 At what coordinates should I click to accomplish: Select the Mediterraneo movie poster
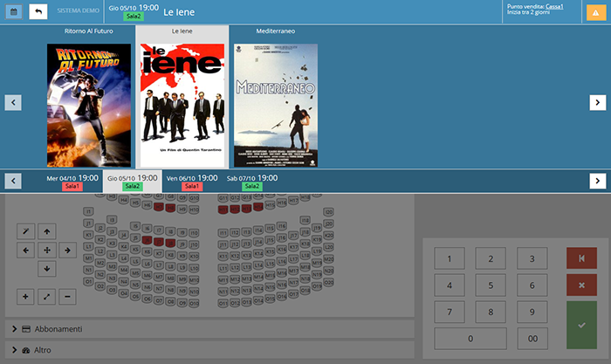(x=276, y=106)
